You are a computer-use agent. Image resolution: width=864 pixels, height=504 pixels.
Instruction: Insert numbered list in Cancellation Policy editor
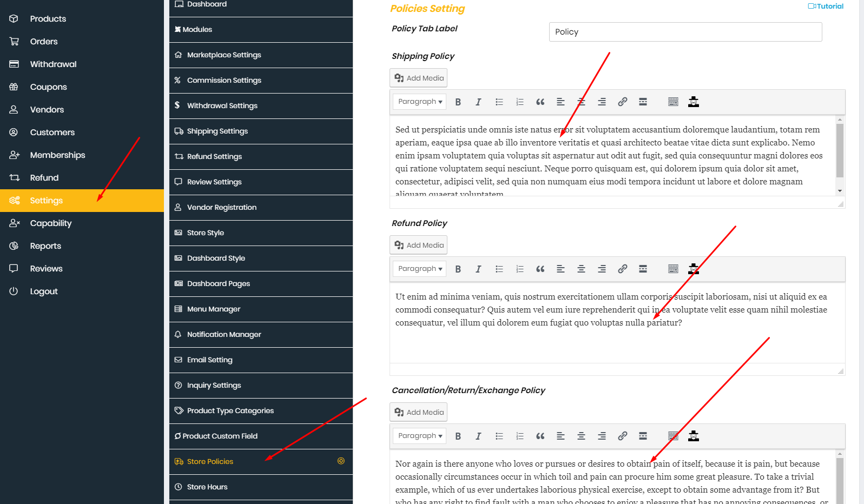click(519, 436)
